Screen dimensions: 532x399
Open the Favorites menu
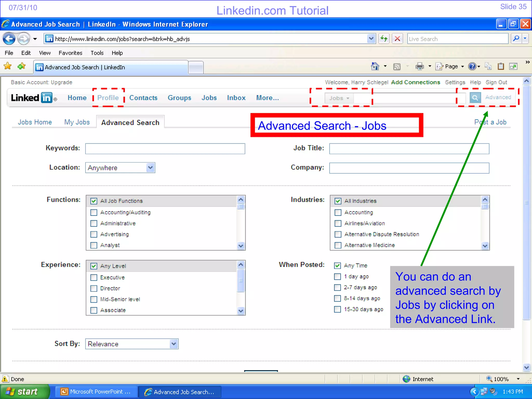(x=70, y=53)
